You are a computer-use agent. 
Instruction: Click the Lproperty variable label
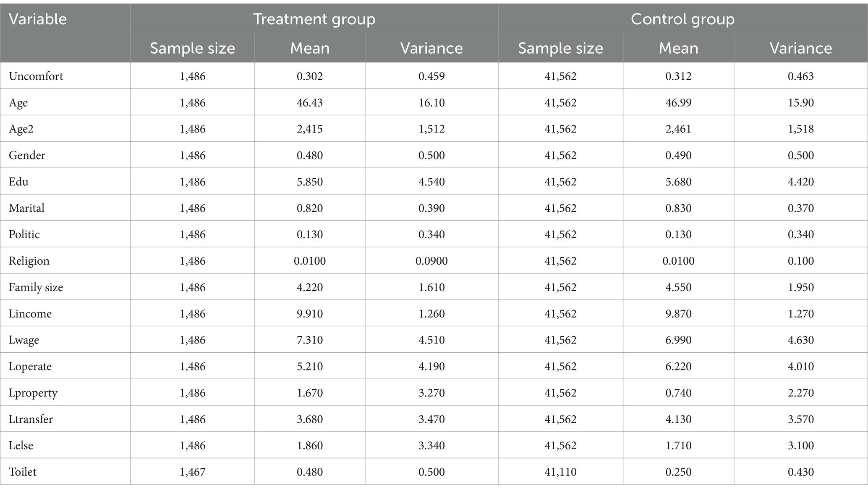(33, 393)
